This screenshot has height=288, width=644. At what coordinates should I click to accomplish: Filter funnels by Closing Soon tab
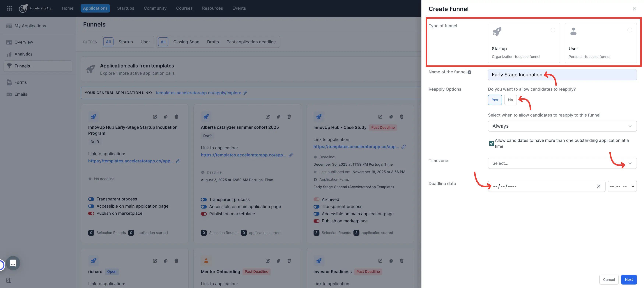[186, 42]
